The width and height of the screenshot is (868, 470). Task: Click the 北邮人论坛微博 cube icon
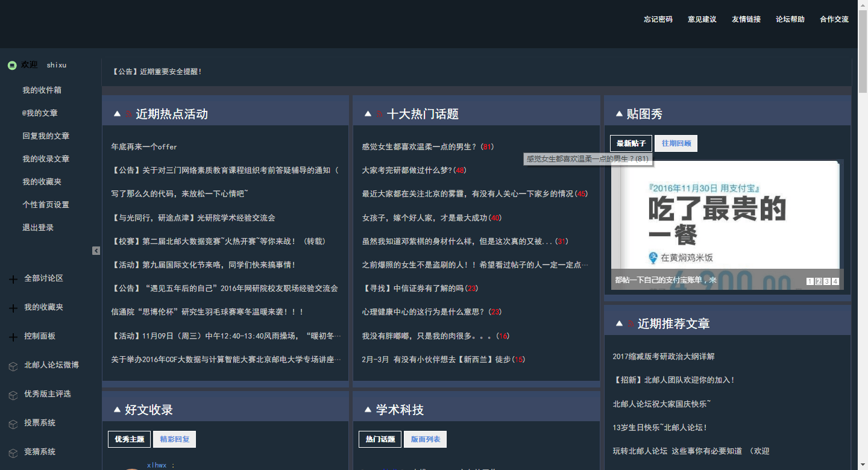click(13, 365)
